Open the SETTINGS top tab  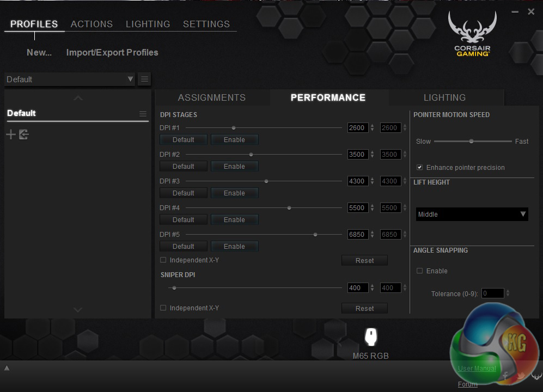(x=206, y=24)
